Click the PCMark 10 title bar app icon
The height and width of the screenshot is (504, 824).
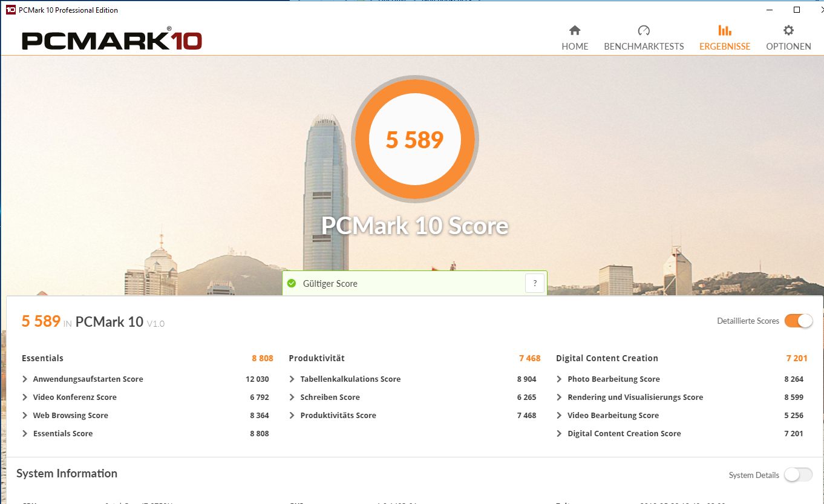coord(10,10)
